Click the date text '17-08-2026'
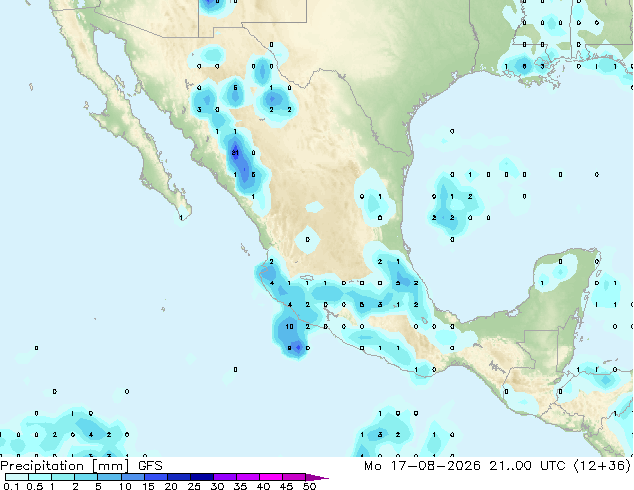Image resolution: width=634 pixels, height=490 pixels. [x=435, y=466]
